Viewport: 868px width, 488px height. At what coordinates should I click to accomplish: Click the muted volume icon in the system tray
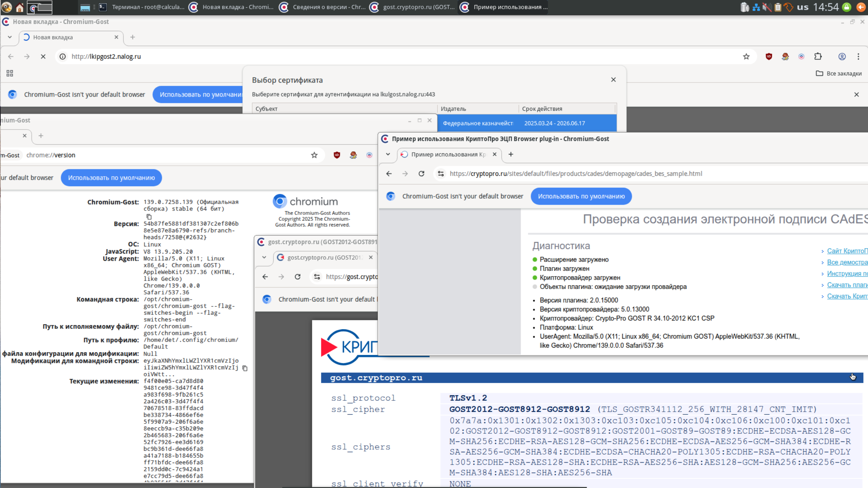[x=766, y=7]
